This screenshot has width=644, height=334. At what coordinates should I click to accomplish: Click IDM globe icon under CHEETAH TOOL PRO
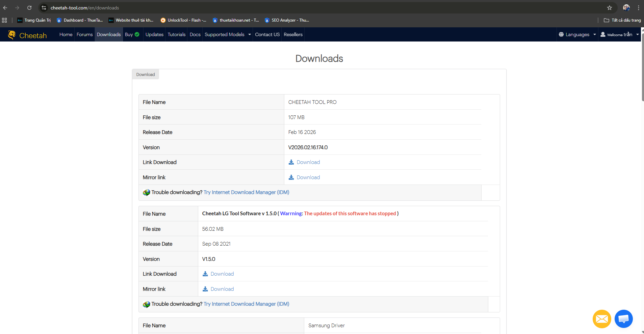point(147,192)
